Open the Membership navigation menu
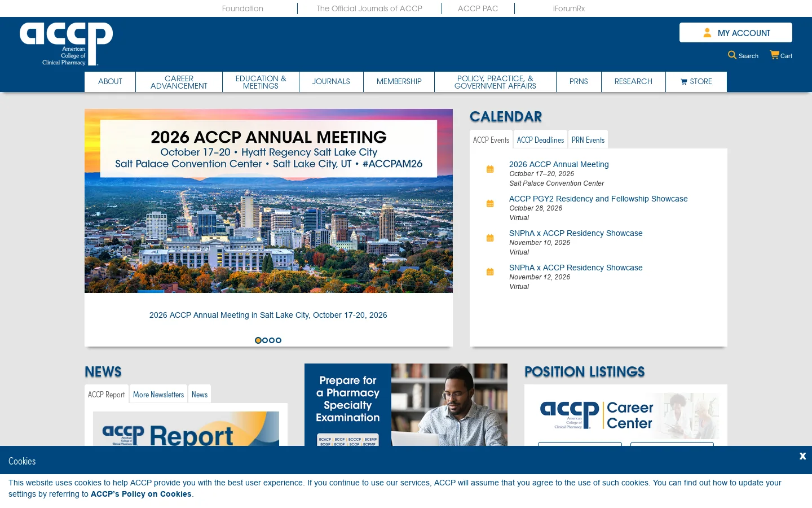 click(x=399, y=82)
